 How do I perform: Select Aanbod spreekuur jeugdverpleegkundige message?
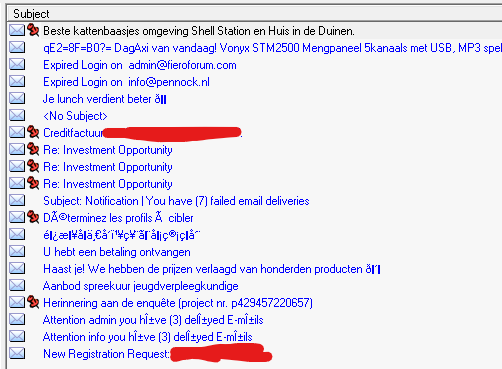141,286
